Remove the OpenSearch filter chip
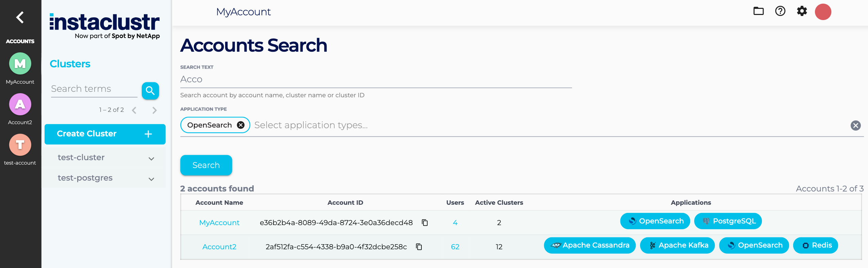 pos(241,125)
